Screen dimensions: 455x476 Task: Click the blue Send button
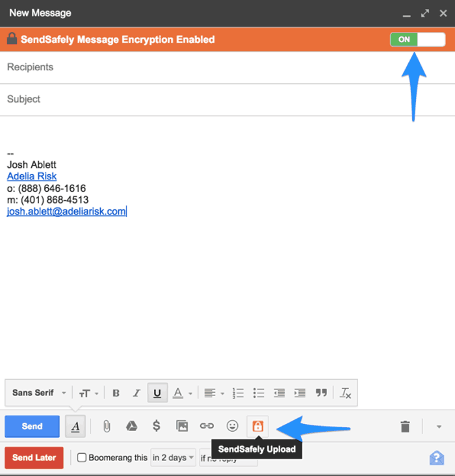[32, 426]
